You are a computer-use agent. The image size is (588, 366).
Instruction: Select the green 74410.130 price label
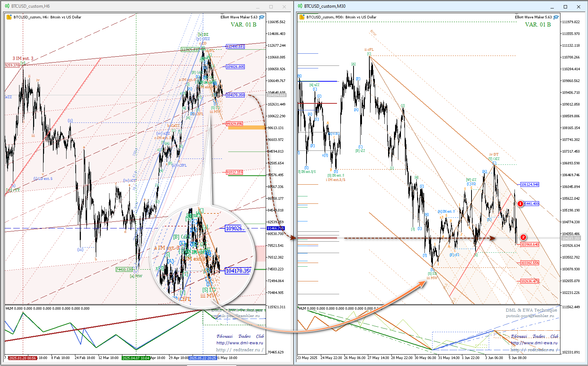(x=124, y=270)
